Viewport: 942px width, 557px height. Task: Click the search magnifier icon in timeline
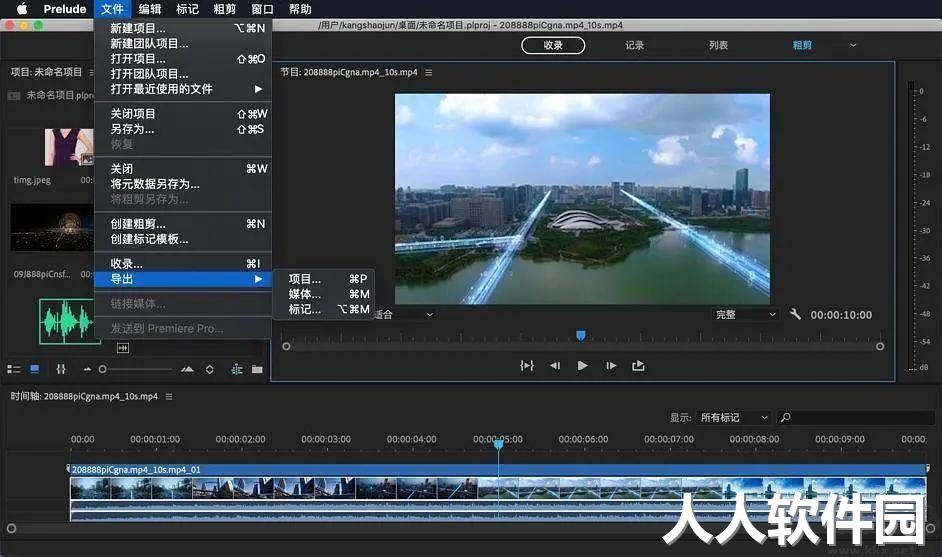(x=785, y=417)
